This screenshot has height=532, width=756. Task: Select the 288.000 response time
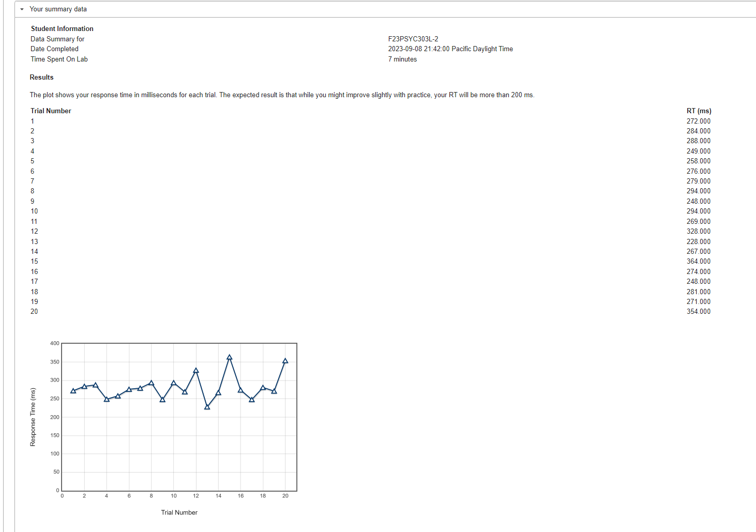[698, 141]
